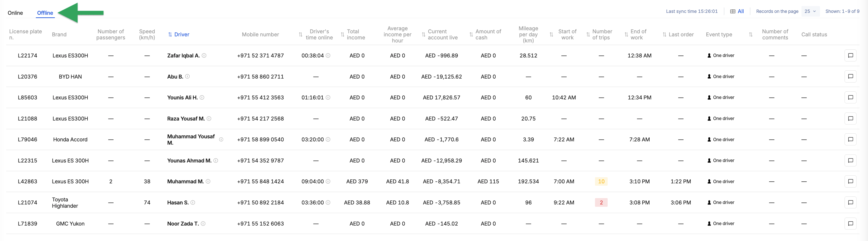Open Records on the page 25 dropdown
Viewport: 868px width, 241px height.
point(810,11)
